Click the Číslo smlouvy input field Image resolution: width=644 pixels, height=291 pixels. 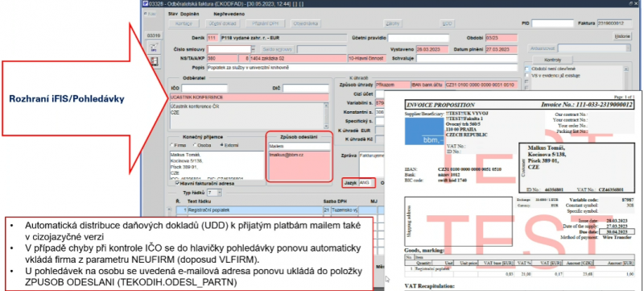point(229,49)
